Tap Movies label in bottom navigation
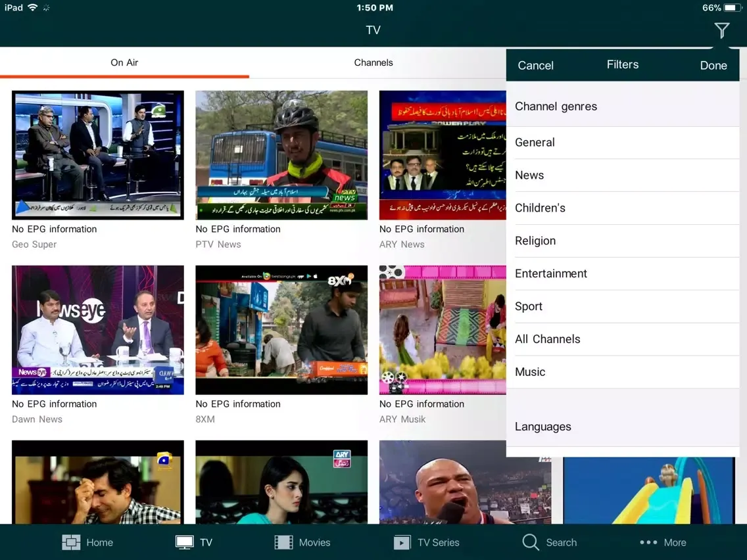 pos(314,542)
